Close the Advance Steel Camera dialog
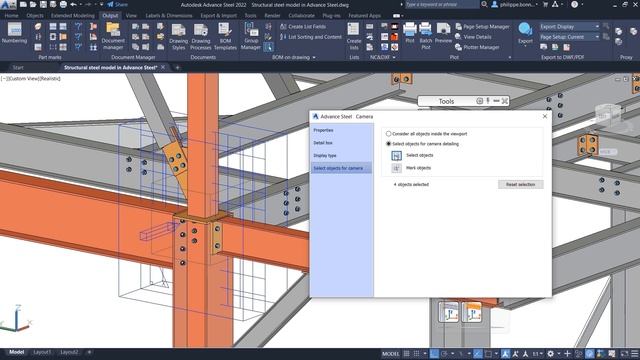Image resolution: width=640 pixels, height=360 pixels. (x=545, y=116)
